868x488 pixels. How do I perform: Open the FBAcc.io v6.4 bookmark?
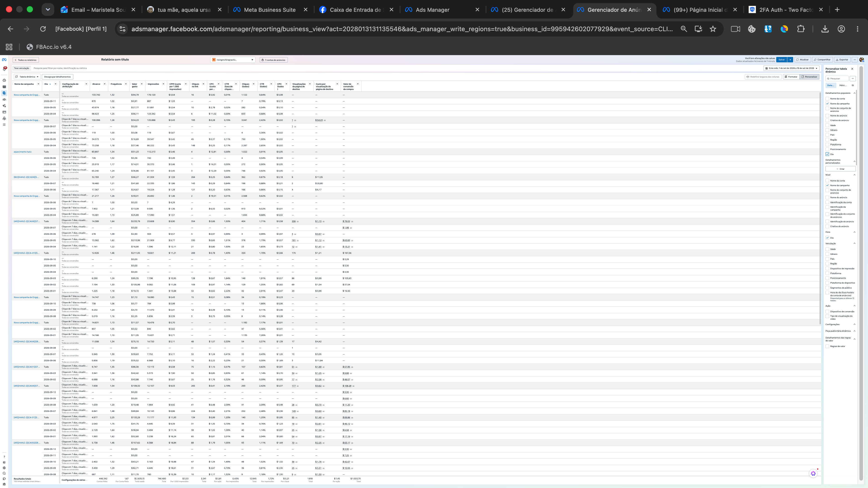click(49, 47)
